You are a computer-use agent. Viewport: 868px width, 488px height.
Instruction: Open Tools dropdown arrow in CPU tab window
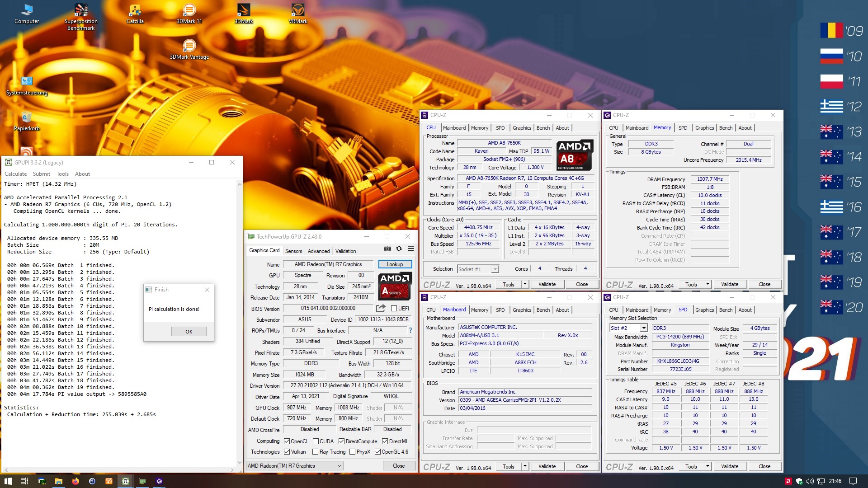(x=525, y=284)
